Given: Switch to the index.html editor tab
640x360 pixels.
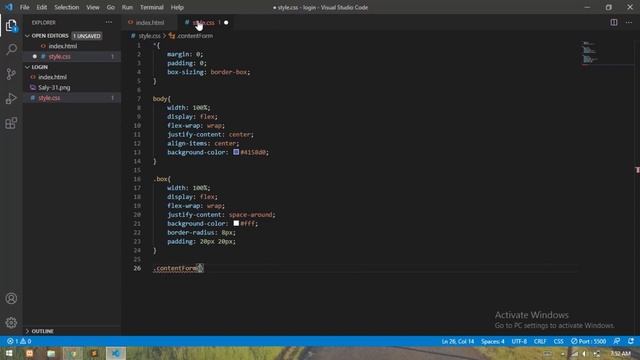Looking at the screenshot, I should click(149, 22).
